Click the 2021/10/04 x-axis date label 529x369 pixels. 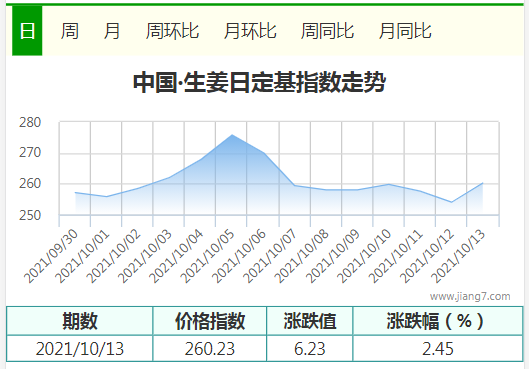tap(176, 256)
